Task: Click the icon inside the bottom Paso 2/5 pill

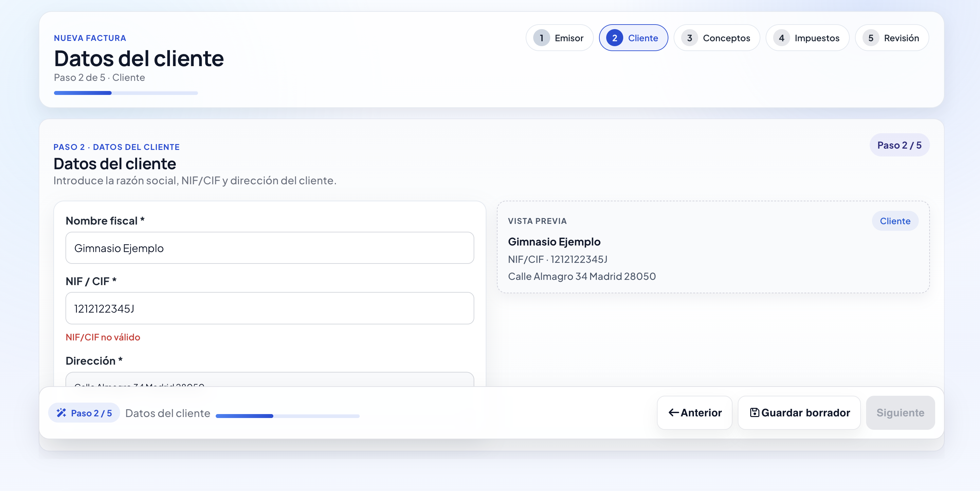Action: (62, 413)
